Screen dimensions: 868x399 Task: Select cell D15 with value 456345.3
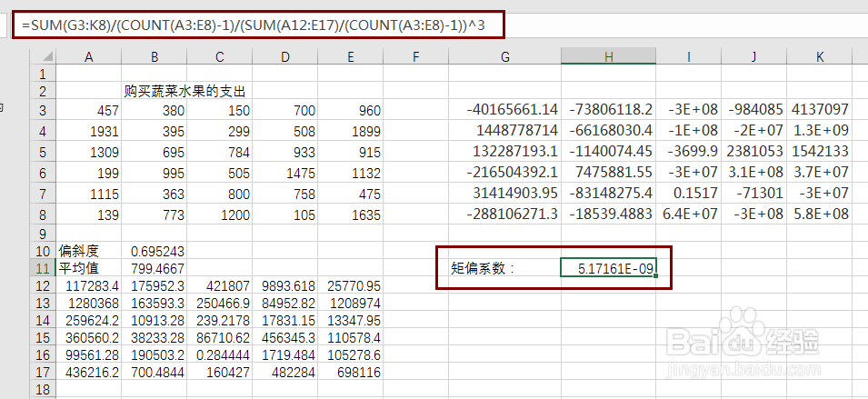285,337
